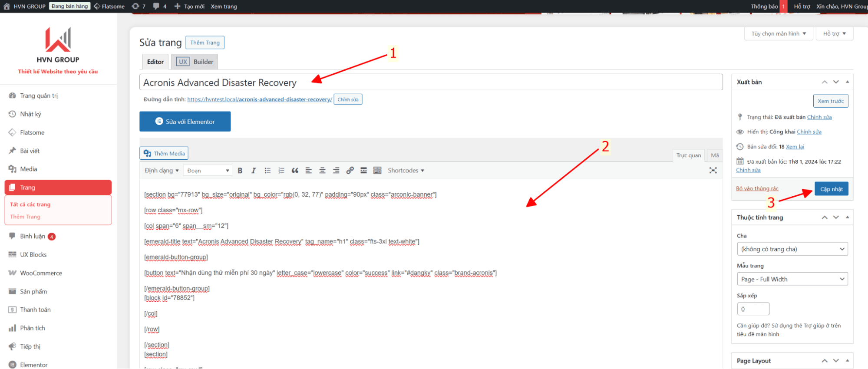Switch to the UX Builder tab
Image resolution: width=868 pixels, height=369 pixels.
click(x=195, y=62)
